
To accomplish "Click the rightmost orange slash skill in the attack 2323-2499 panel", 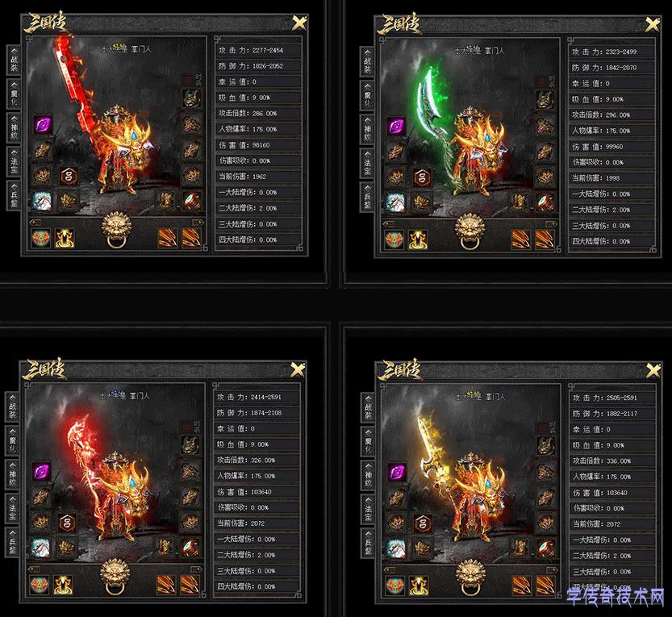I will 545,240.
